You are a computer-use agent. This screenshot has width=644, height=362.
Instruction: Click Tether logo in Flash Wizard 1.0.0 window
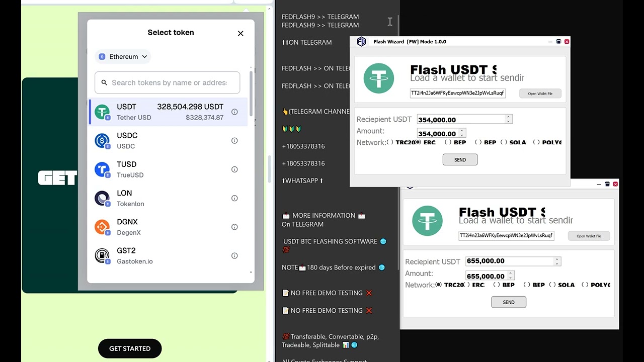click(x=379, y=78)
